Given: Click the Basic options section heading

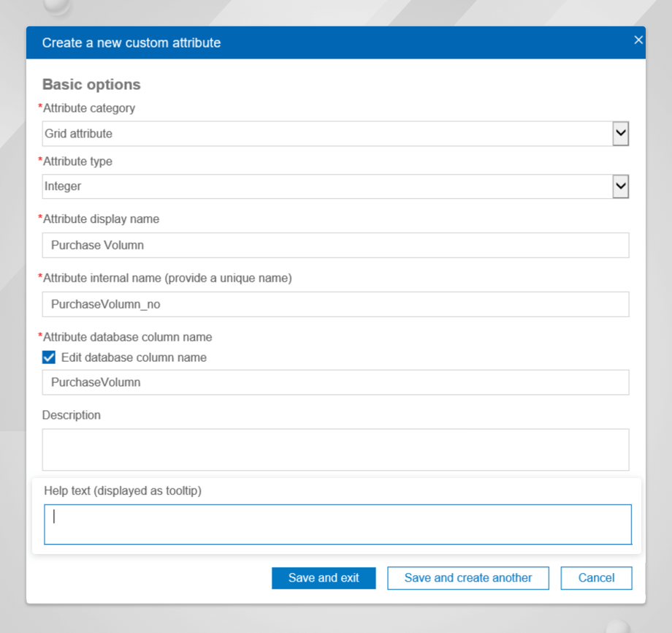Looking at the screenshot, I should click(x=91, y=85).
